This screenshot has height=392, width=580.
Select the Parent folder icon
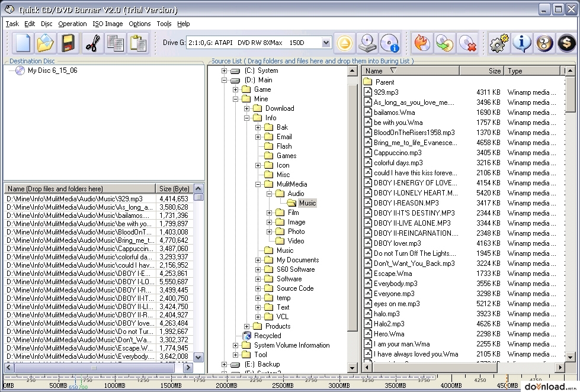pos(367,82)
